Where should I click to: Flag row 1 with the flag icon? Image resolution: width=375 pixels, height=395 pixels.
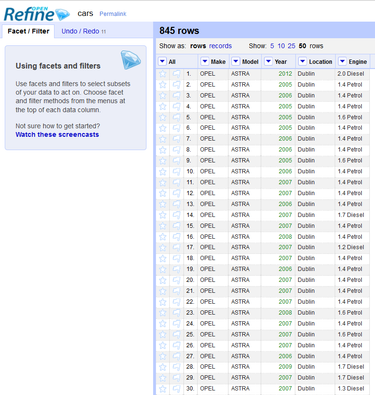click(176, 74)
